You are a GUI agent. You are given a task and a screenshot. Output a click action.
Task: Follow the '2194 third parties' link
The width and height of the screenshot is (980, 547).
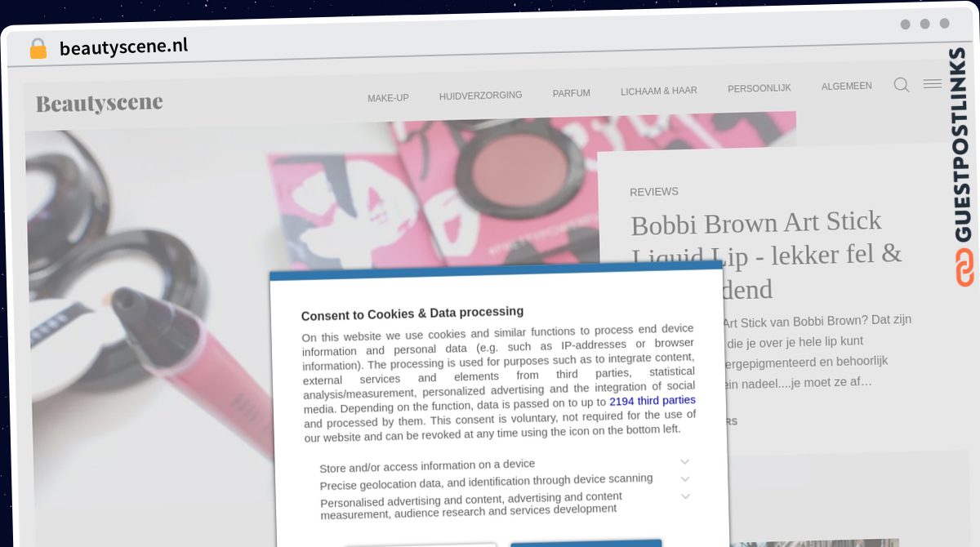[653, 401]
